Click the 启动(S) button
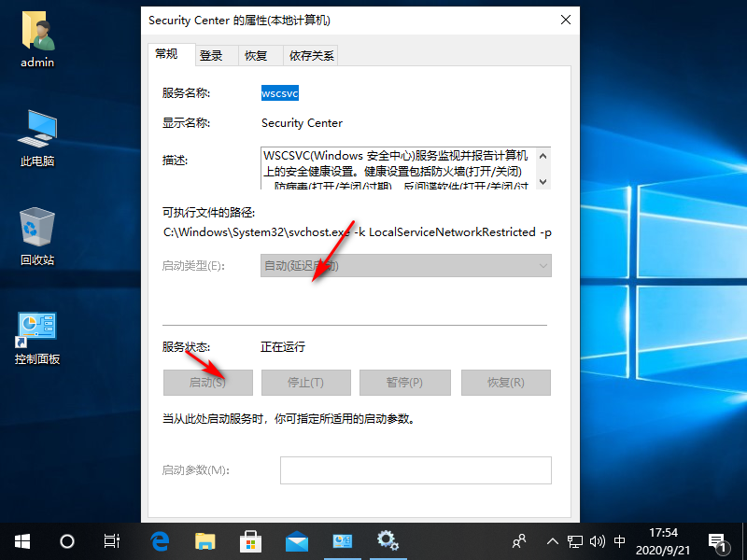Screen dimensions: 747x560 [207, 383]
